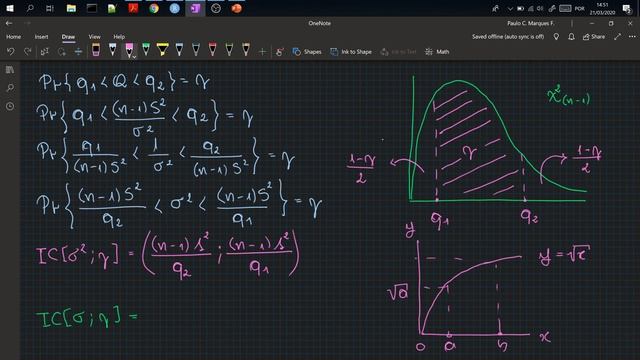Open the Help tab

[x=119, y=37]
